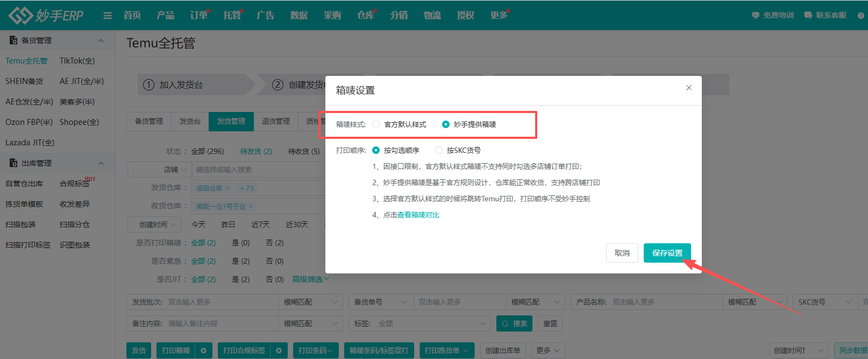This screenshot has width=868, height=359.
Task: Click 箱唛条码/标签混打 button
Action: point(379,350)
